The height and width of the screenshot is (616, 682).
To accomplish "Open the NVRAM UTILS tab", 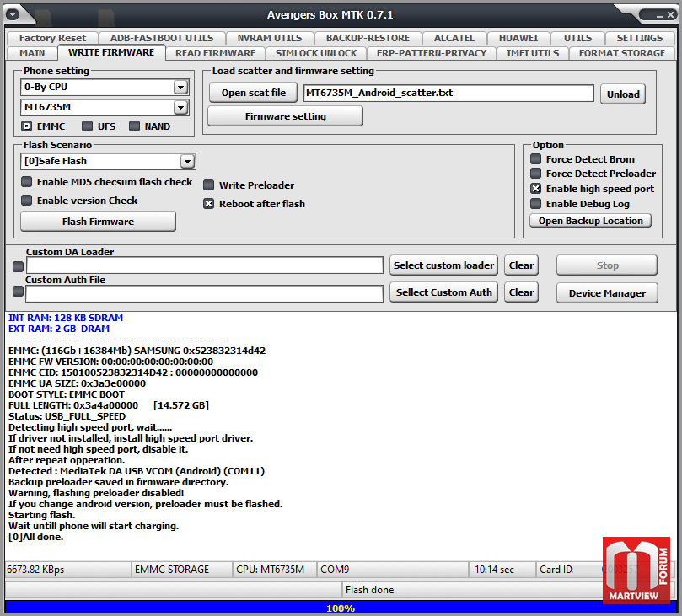I will 269,38.
